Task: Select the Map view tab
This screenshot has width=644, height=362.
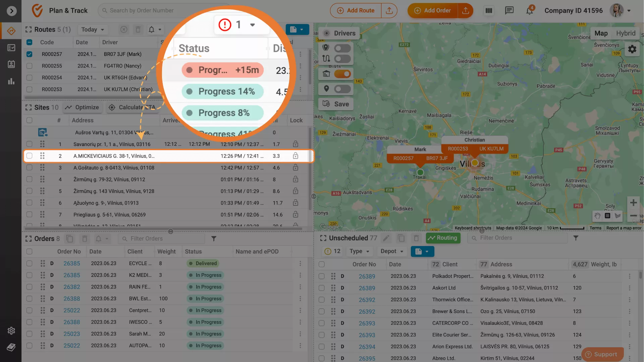Action: point(601,33)
